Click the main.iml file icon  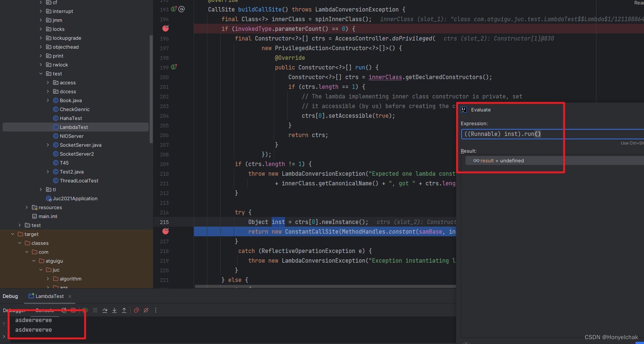[x=35, y=216]
